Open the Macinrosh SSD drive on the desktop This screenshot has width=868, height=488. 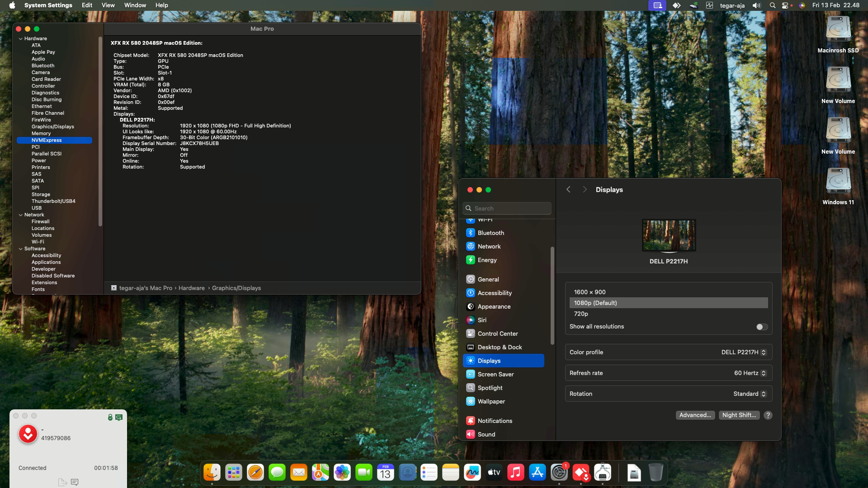point(838,29)
